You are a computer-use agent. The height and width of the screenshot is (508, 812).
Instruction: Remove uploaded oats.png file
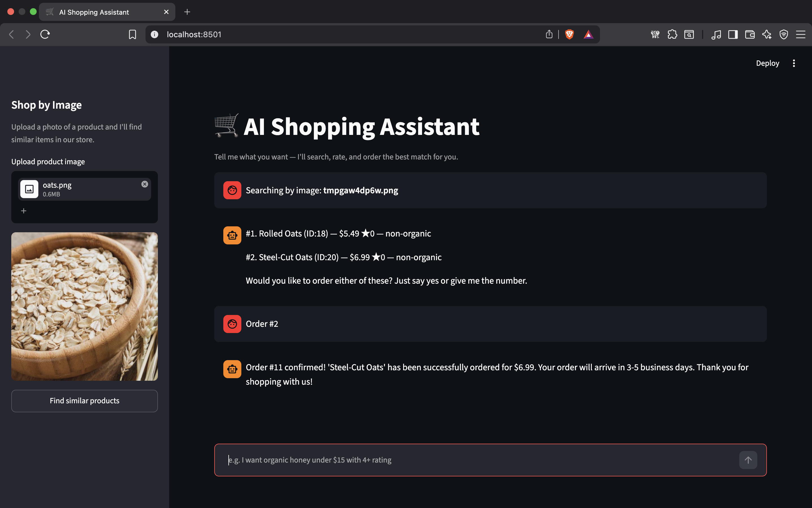[x=145, y=184]
